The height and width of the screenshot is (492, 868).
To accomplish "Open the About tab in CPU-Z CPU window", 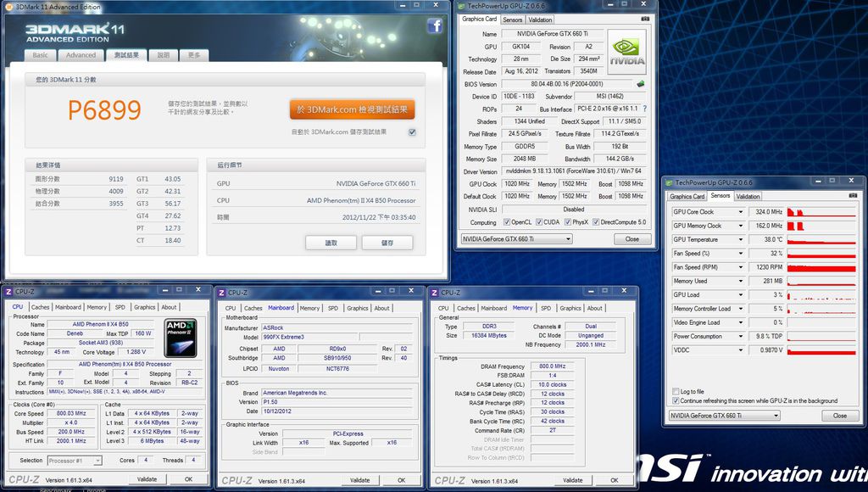I will (x=169, y=307).
